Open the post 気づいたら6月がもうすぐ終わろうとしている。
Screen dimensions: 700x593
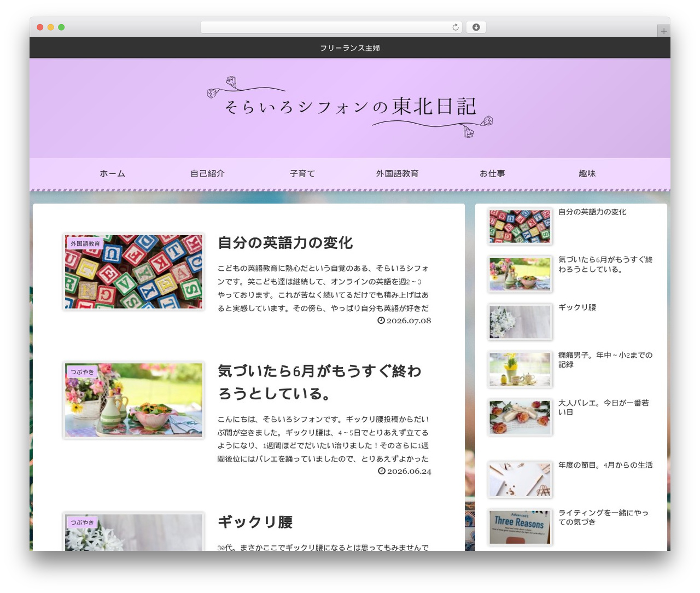tap(319, 382)
